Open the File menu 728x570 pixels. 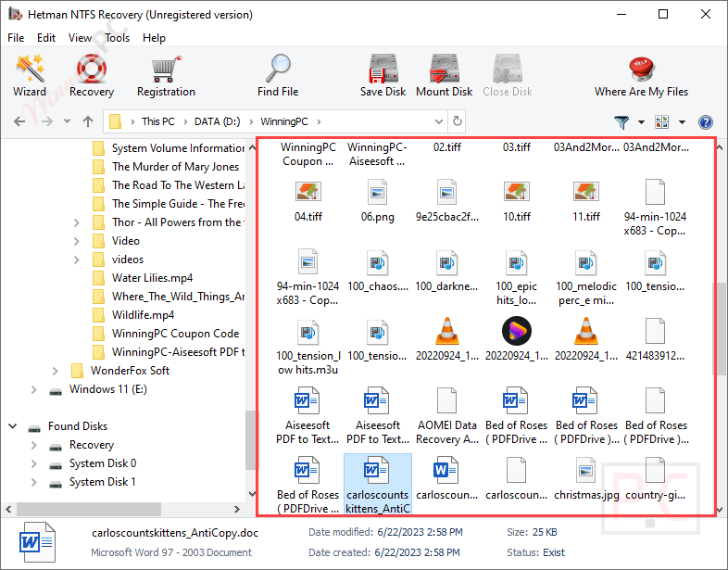pos(16,38)
